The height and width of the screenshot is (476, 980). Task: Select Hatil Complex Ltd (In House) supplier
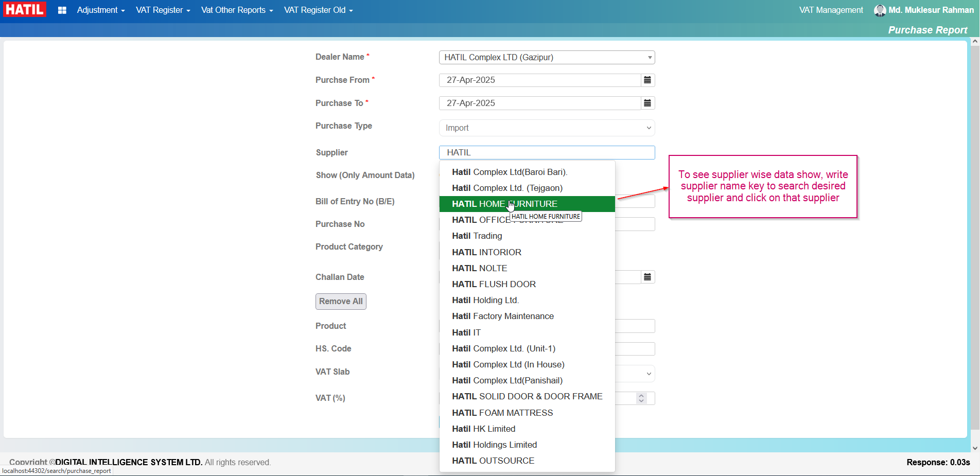[527, 365]
